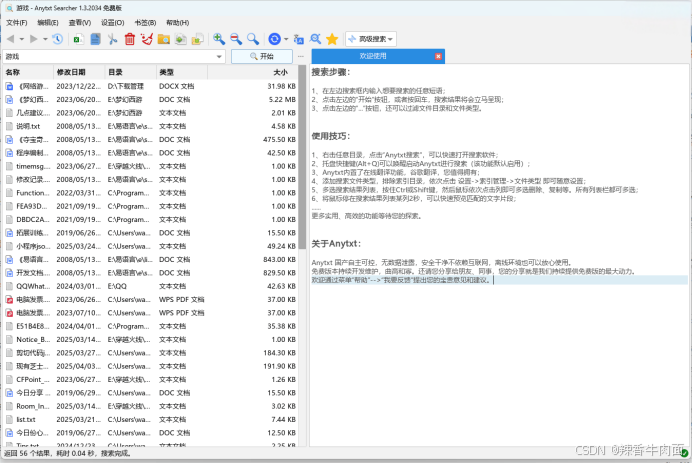This screenshot has width=692, height=464.
Task: Click the 184.30 KB size cell
Action: pyautogui.click(x=279, y=353)
